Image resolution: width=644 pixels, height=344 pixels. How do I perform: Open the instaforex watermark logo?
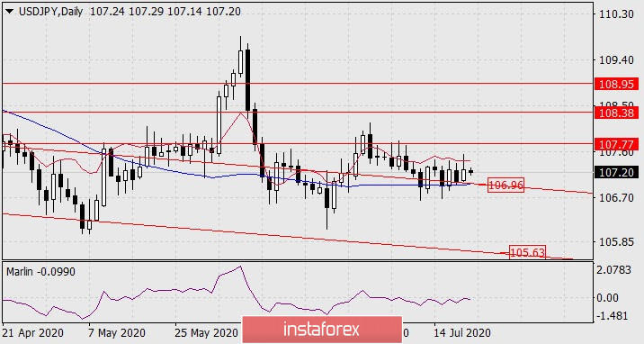pyautogui.click(x=322, y=330)
